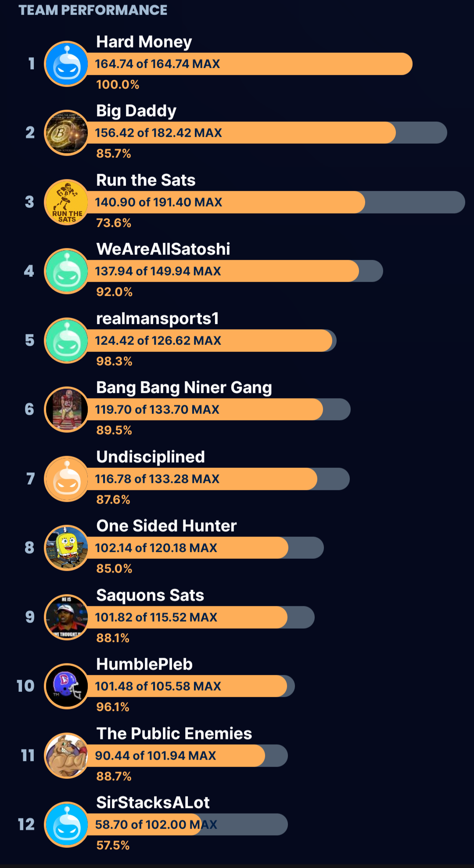
Task: Open the realmansports1 team name
Action: click(x=157, y=318)
